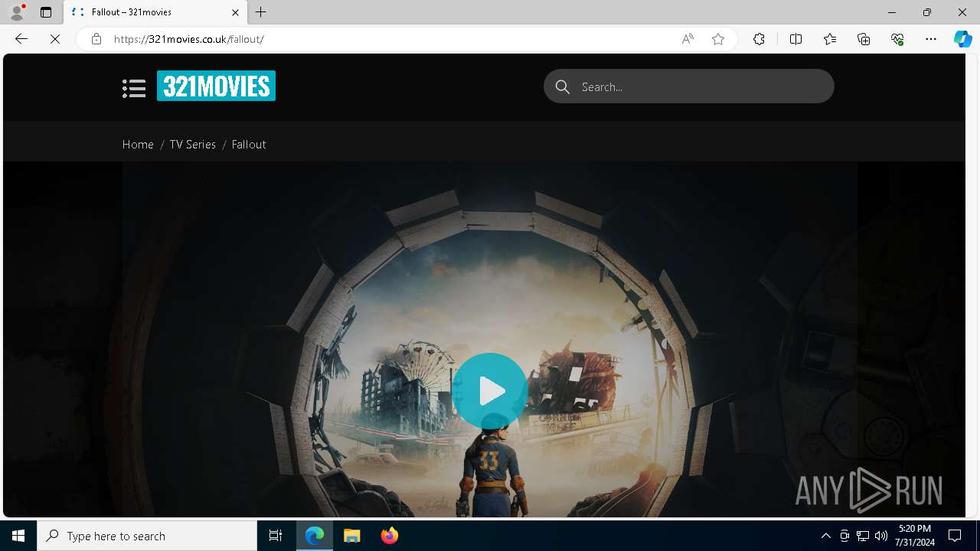This screenshot has width=980, height=551.
Task: Add this page to favorites star
Action: (x=718, y=39)
